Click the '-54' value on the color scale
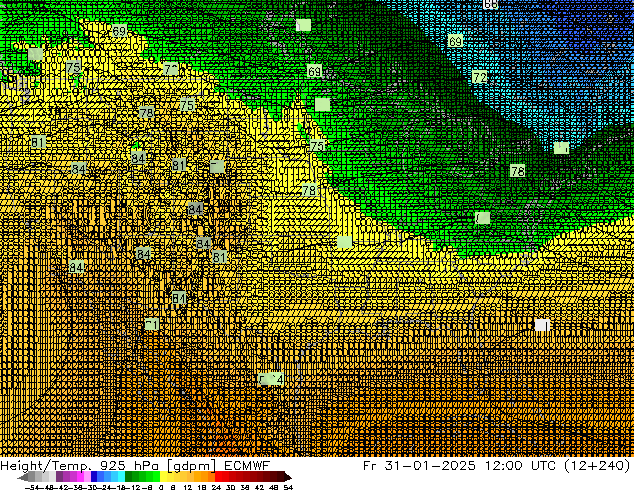This screenshot has height=490, width=634. [32, 488]
